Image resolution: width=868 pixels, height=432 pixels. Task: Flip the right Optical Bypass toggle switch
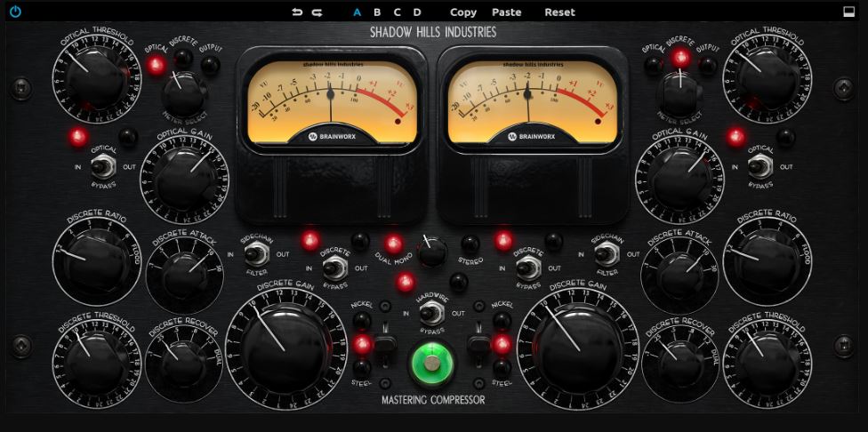[760, 166]
